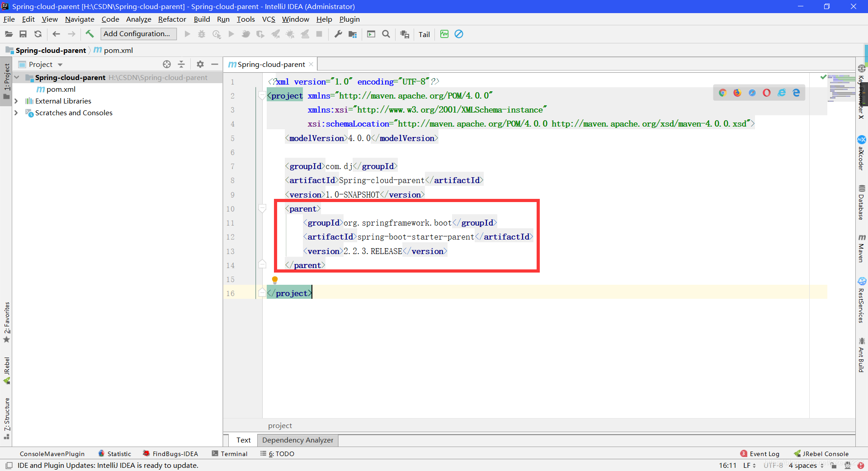Toggle the read-only lock icon in status bar
This screenshot has width=868, height=471.
834,465
